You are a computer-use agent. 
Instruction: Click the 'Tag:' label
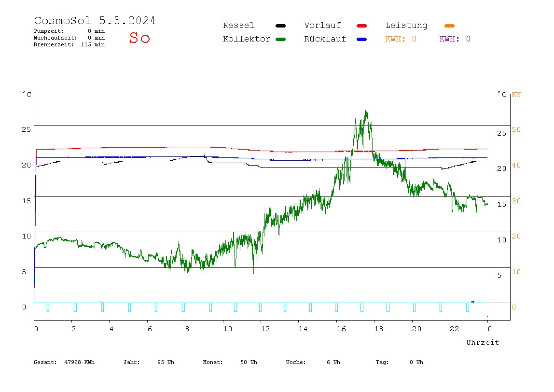[x=382, y=362]
